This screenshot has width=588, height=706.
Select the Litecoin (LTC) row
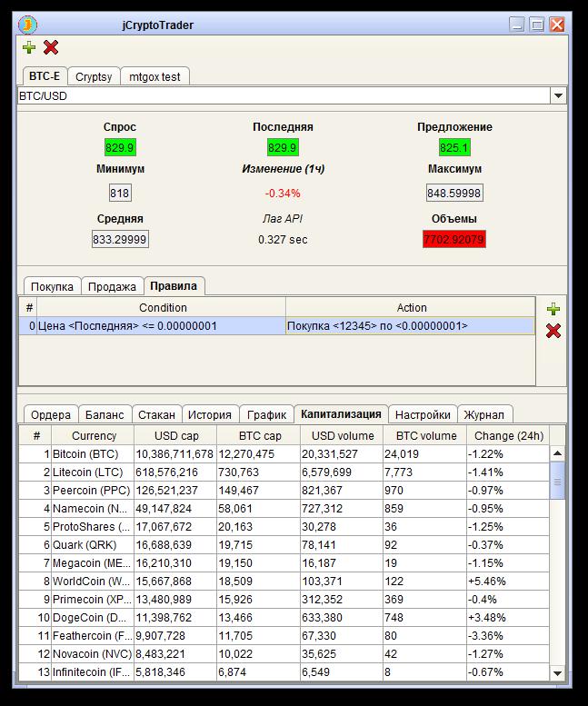click(x=284, y=472)
